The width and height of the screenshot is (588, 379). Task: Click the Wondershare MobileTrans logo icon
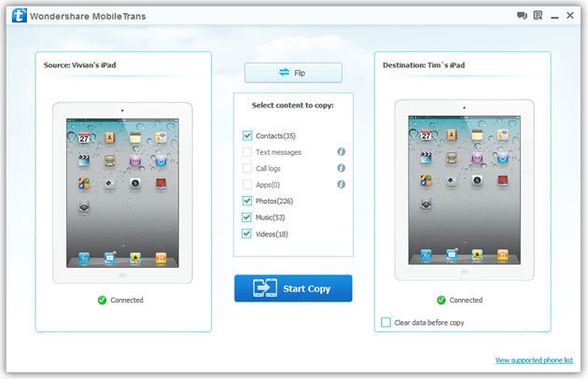pyautogui.click(x=19, y=15)
